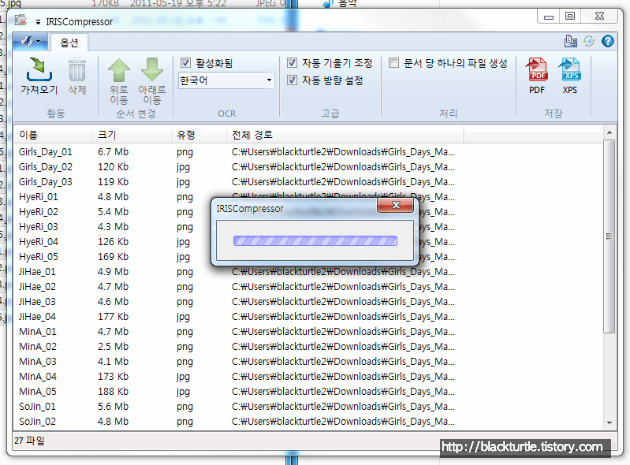Click the language document icon in ribbon corner
This screenshot has width=630, height=465.
(x=571, y=41)
